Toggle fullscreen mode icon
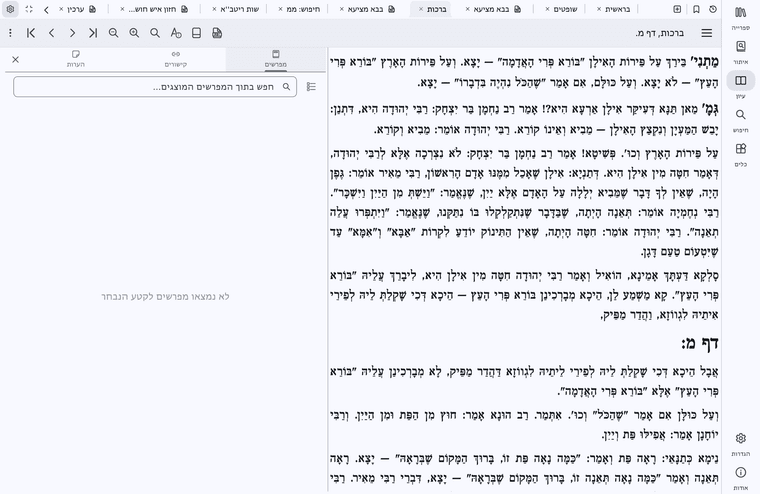Image resolution: width=760 pixels, height=494 pixels. pos(29,9)
